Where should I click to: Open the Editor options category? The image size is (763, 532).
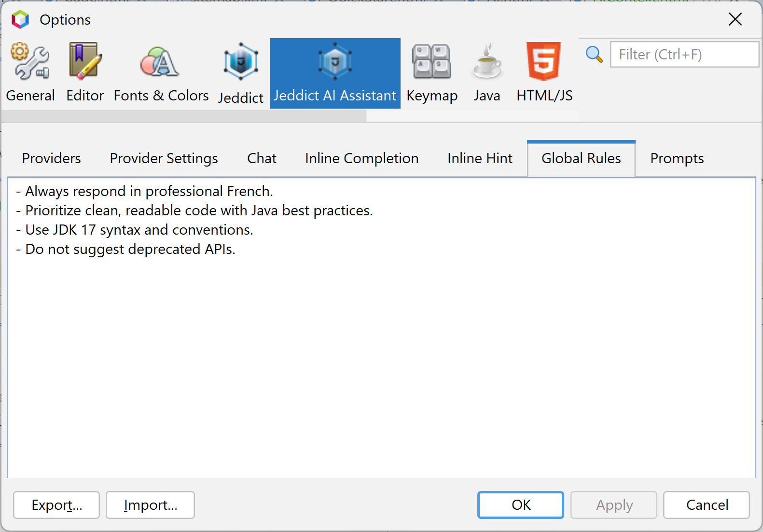pyautogui.click(x=85, y=73)
